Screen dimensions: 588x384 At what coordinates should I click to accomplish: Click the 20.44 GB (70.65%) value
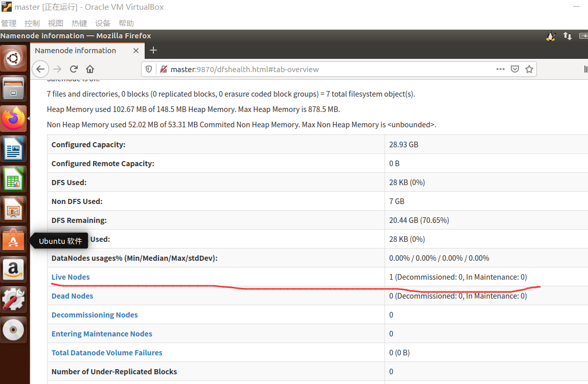pos(419,220)
